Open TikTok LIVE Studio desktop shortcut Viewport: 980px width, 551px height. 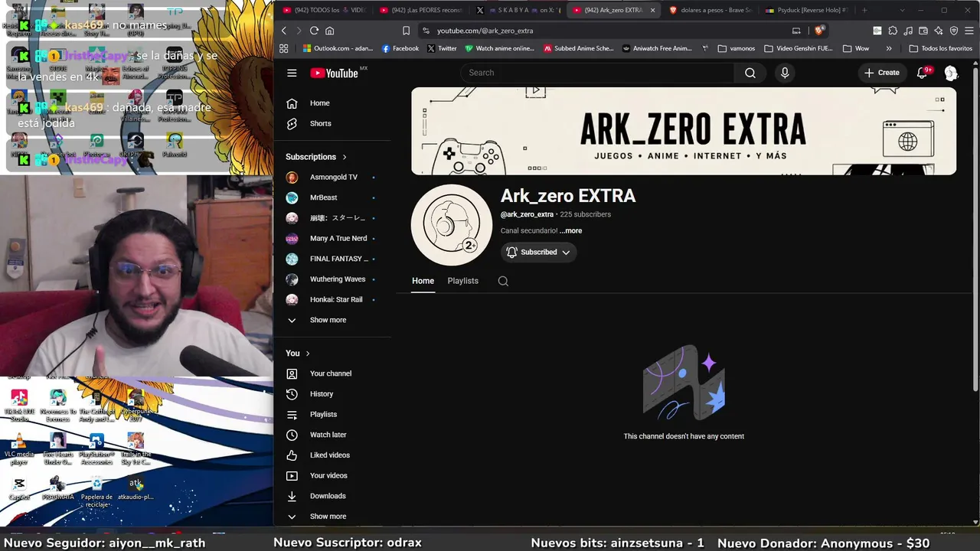[19, 406]
